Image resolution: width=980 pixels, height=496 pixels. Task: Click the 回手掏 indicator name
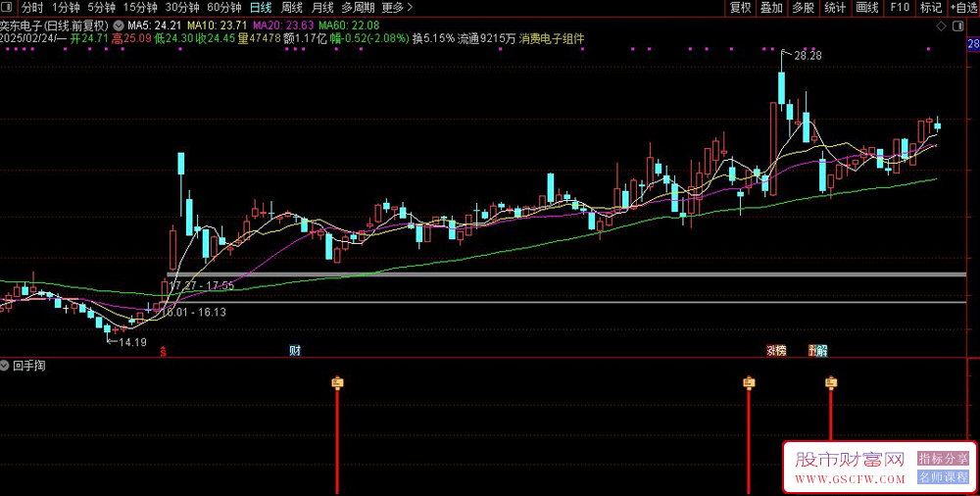tap(29, 366)
